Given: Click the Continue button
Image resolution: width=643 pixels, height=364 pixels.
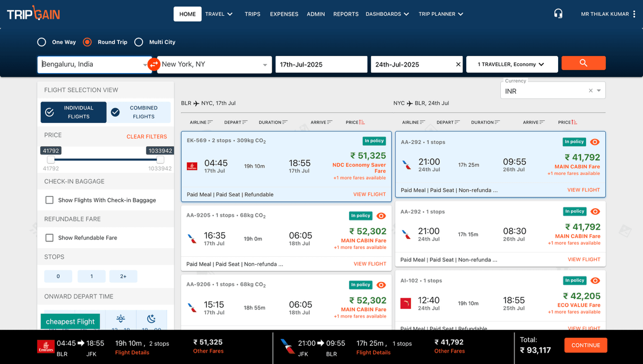Looking at the screenshot, I should coord(586,345).
